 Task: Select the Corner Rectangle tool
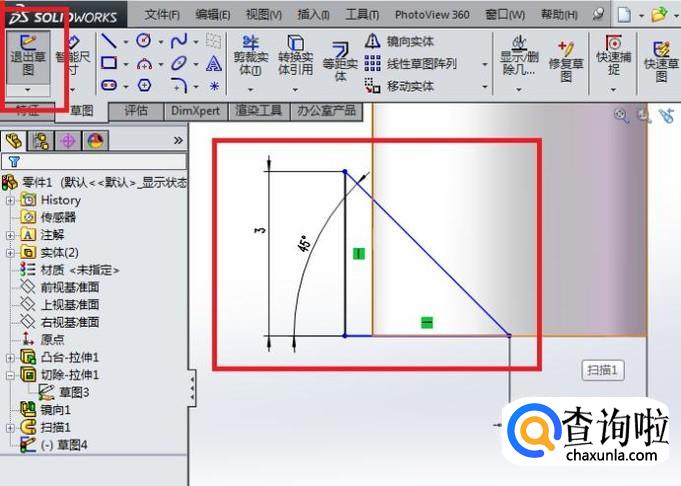click(109, 63)
